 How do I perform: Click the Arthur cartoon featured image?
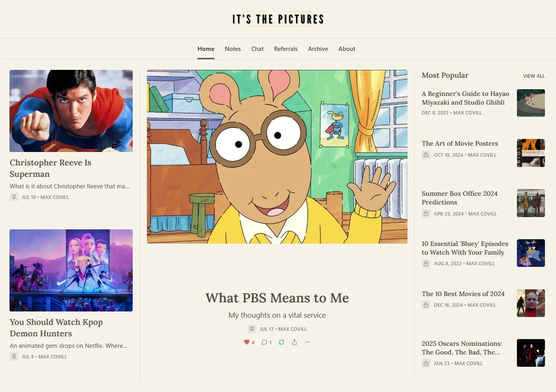277,157
